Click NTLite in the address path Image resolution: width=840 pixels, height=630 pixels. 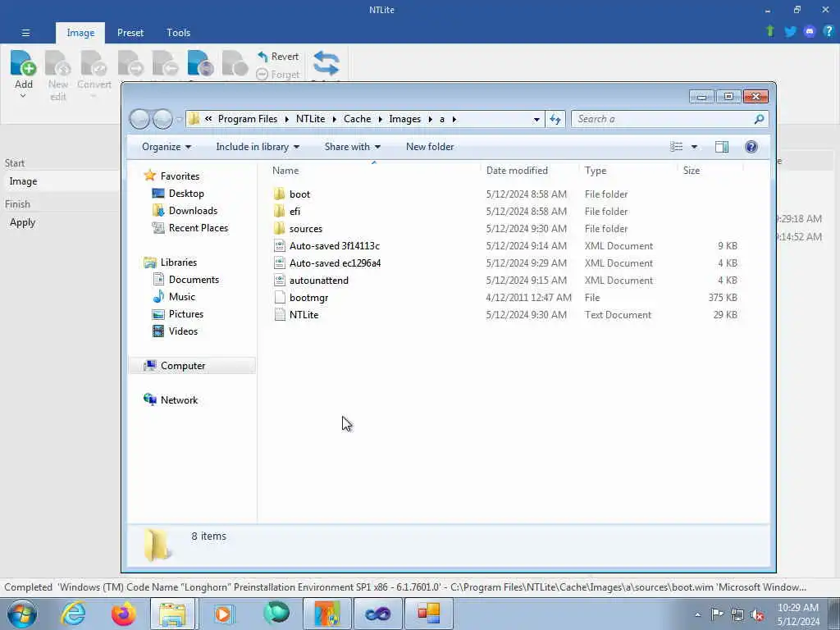pyautogui.click(x=311, y=119)
